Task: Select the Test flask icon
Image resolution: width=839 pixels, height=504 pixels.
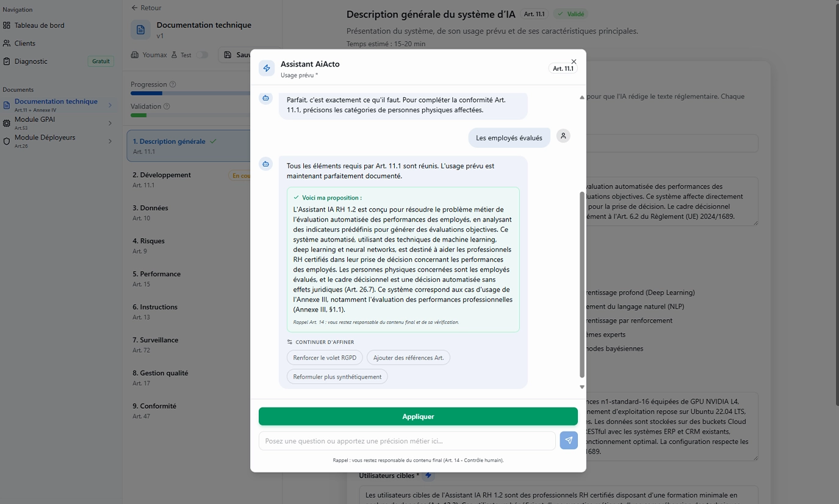Action: click(173, 54)
